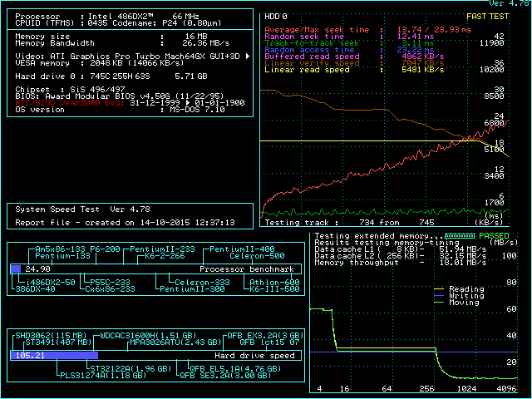Click the Random access time row
This screenshot has width=532, height=399.
(349, 50)
